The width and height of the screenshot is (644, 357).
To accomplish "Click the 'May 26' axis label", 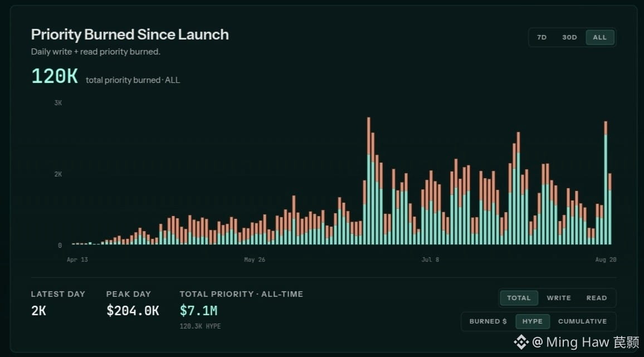I will 255,260.
